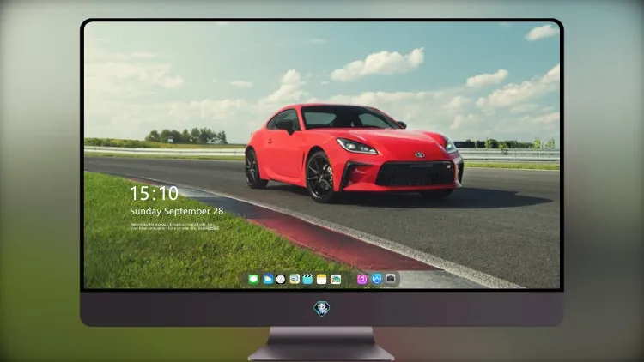Click the Sunday September 28 date text
Image resolution: width=644 pixels, height=362 pixels.
coord(177,211)
